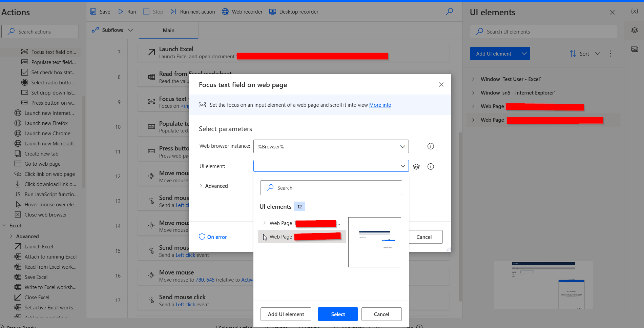Open the Variables pane with {x} icon
Image resolution: width=644 pixels, height=328 pixels.
[634, 11]
